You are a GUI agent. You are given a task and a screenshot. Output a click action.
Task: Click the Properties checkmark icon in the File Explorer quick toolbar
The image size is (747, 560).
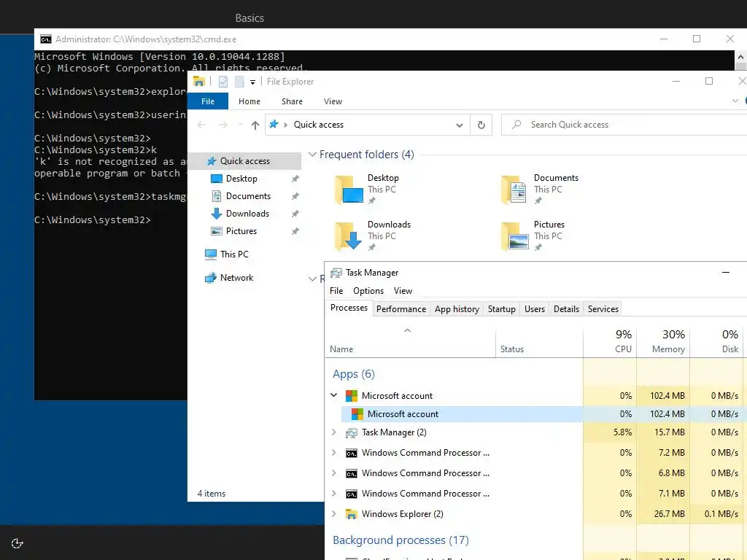point(223,82)
